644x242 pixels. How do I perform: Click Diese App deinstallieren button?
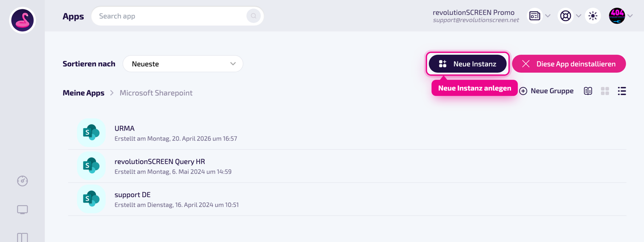pos(569,64)
